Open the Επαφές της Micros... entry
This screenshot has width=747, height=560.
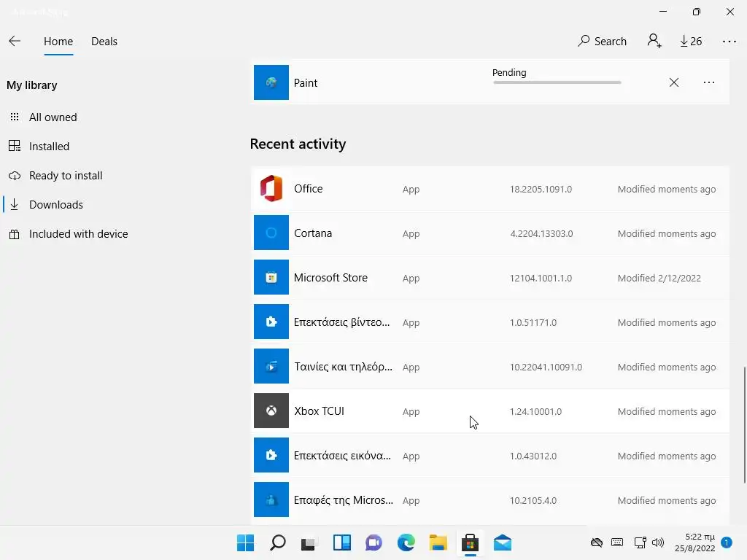489,500
